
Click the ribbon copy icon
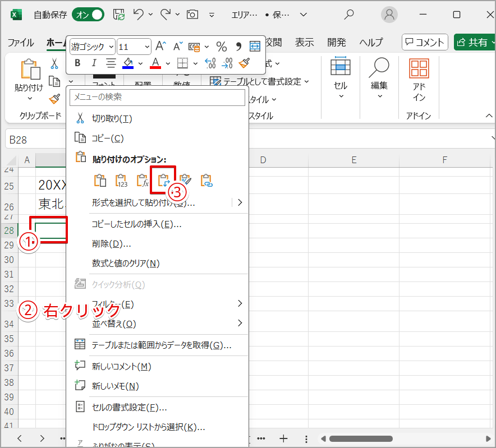click(x=54, y=81)
